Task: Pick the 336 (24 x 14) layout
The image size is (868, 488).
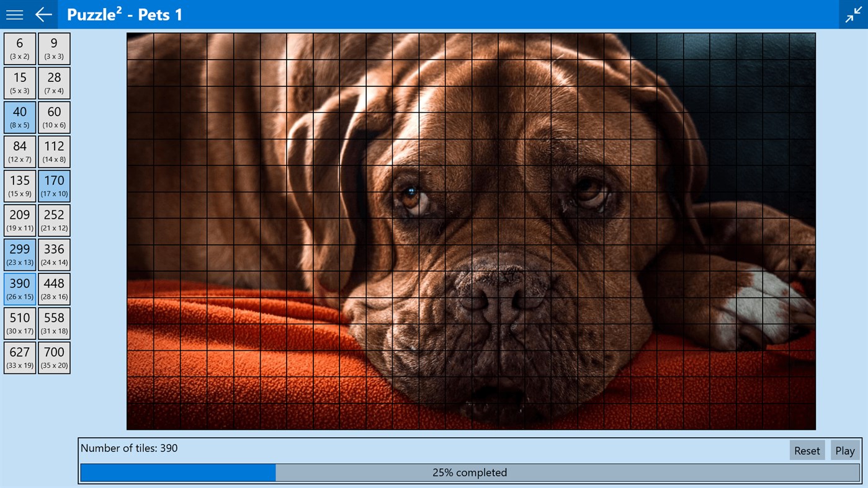Action: point(54,254)
